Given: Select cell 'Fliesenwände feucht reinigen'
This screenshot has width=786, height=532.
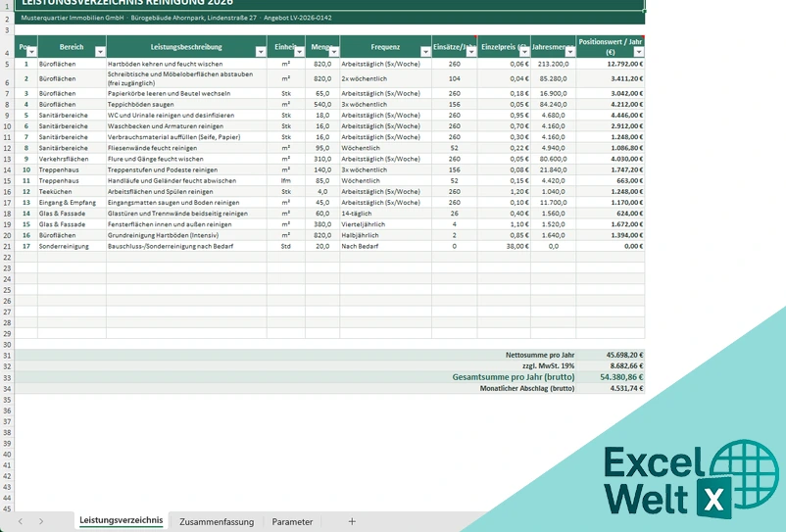Looking at the screenshot, I should point(186,148).
